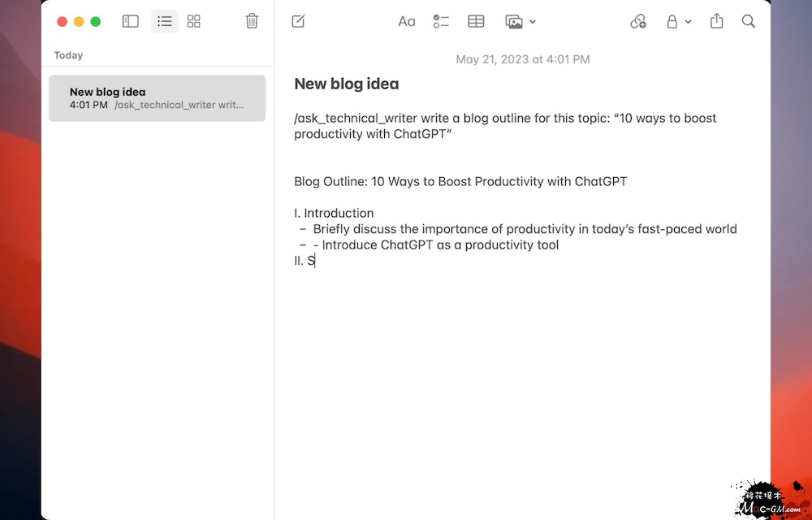Switch to gallery view
The image size is (812, 520).
pos(194,22)
